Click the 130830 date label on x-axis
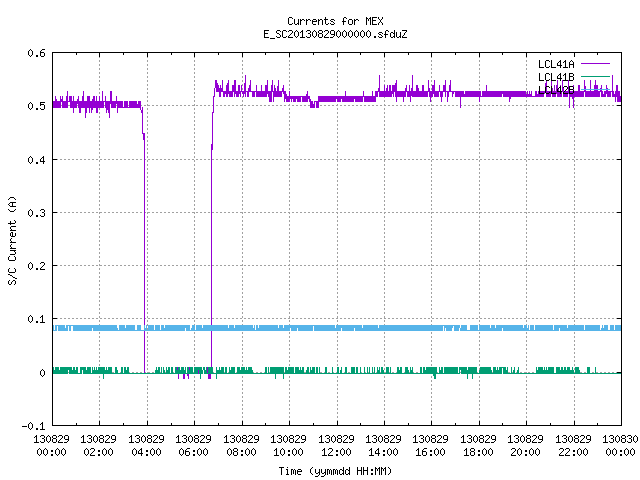This screenshot has width=640, height=480. coord(620,439)
